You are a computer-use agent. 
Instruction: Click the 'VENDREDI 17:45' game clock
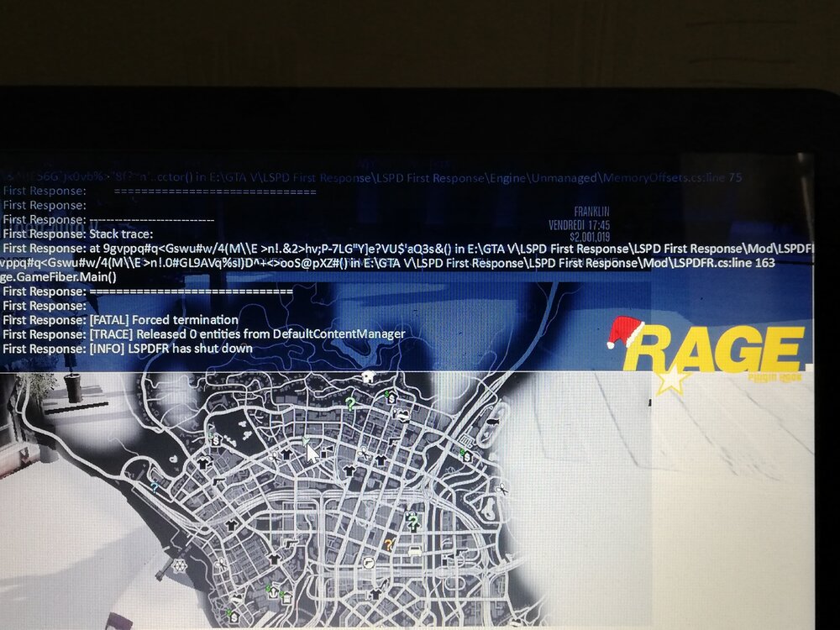click(579, 225)
